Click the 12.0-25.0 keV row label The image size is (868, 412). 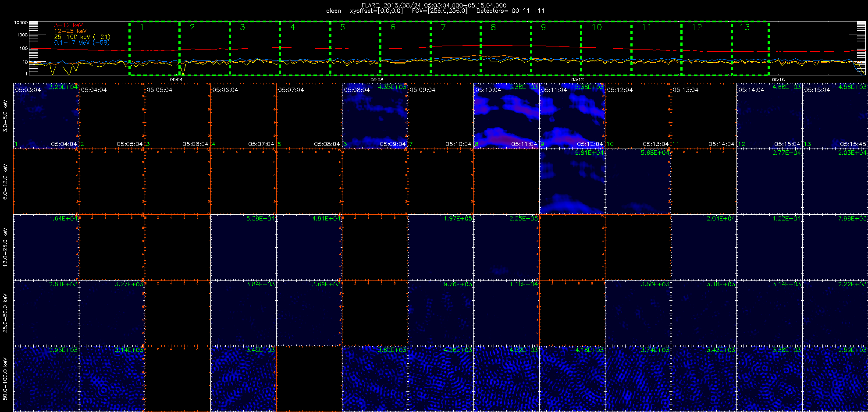coord(5,247)
